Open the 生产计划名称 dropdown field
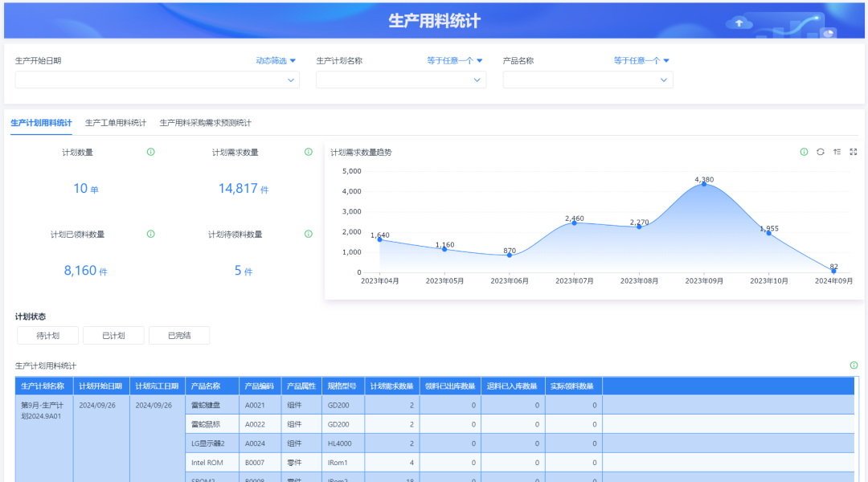 click(x=400, y=80)
